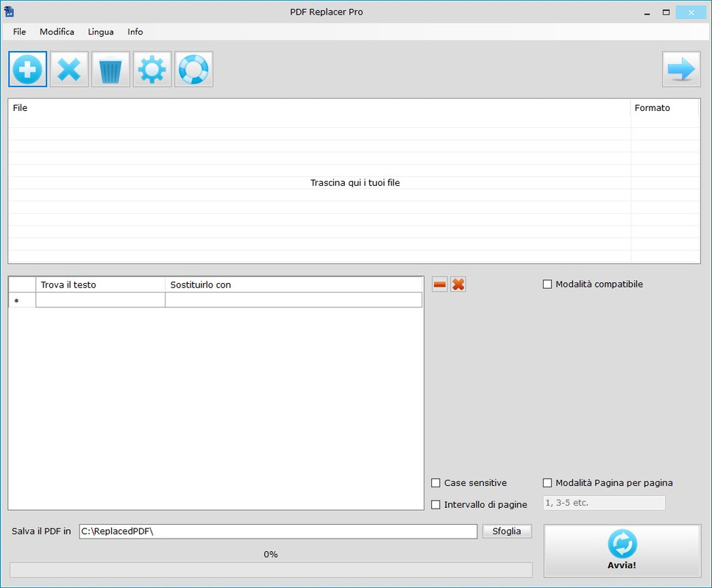Click the Sostituirlo con column header
The image size is (712, 588).
(x=293, y=285)
